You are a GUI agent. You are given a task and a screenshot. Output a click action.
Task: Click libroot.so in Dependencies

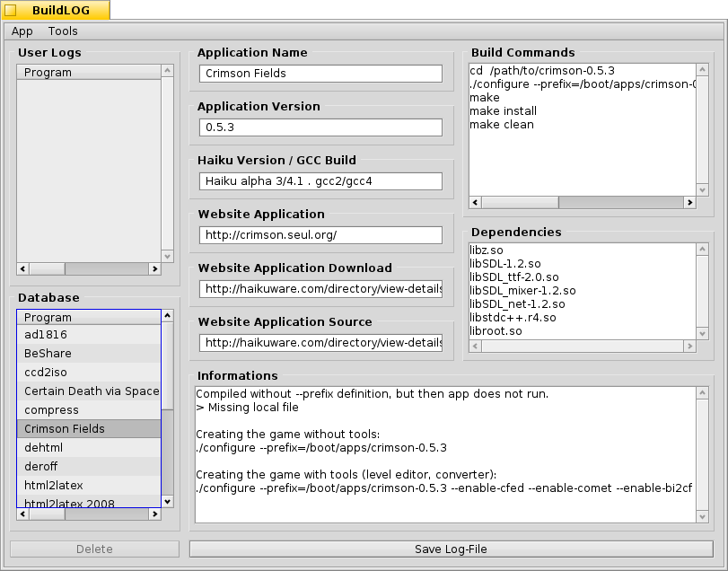(496, 331)
